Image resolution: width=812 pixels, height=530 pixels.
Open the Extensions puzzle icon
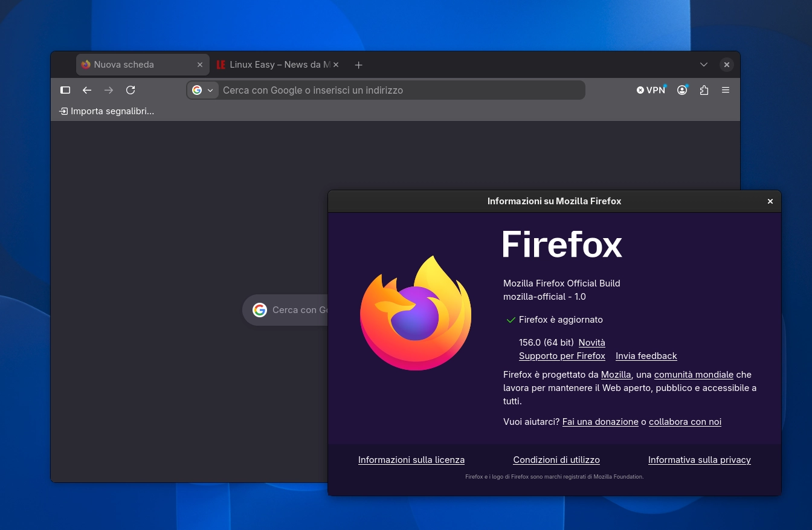704,90
